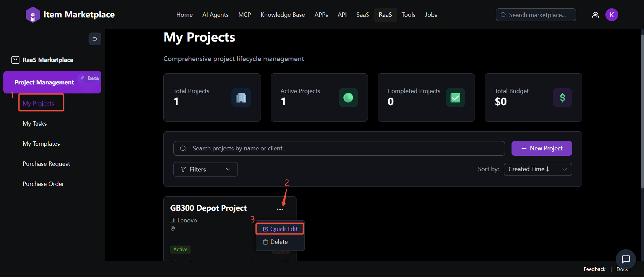Viewport: 644px width, 277px height.
Task: Click the Total Budget dollar icon
Action: point(562,97)
